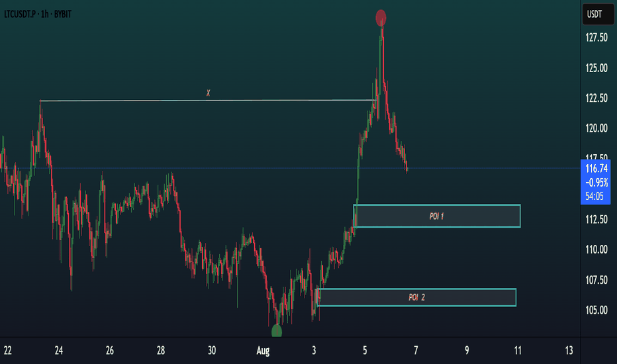Click the 9 date label on time axis
Screen dimensions: 617x364
467,350
